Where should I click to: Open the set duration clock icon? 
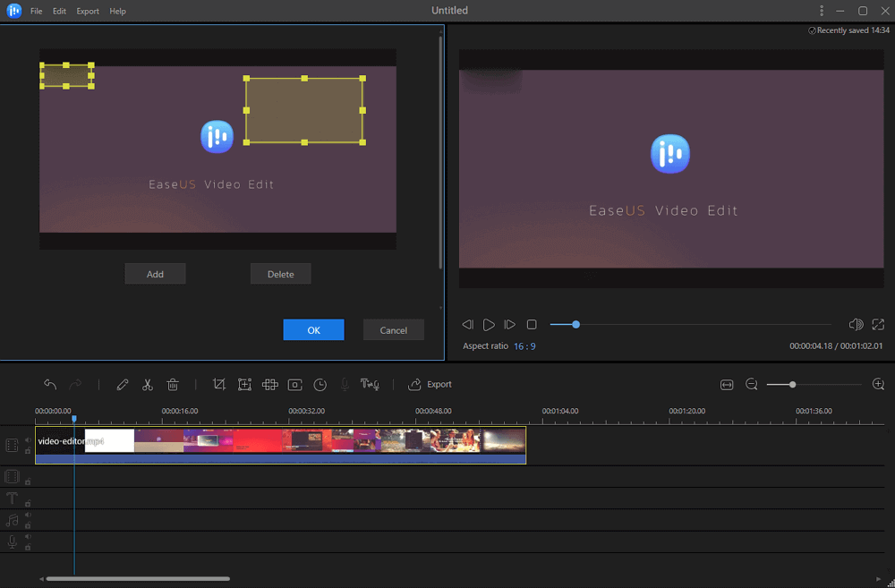[320, 384]
